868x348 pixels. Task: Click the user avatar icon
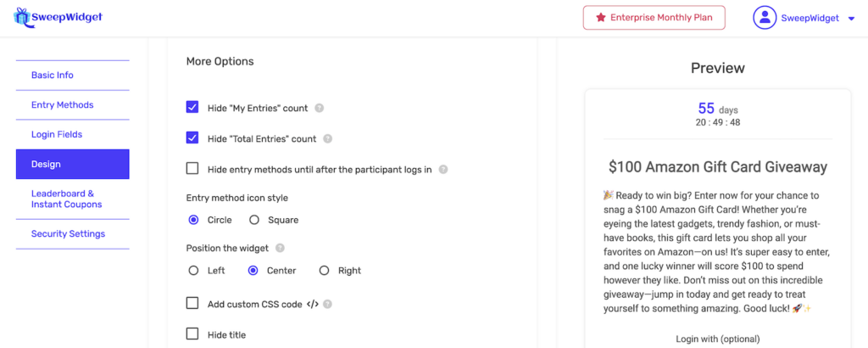click(x=765, y=18)
